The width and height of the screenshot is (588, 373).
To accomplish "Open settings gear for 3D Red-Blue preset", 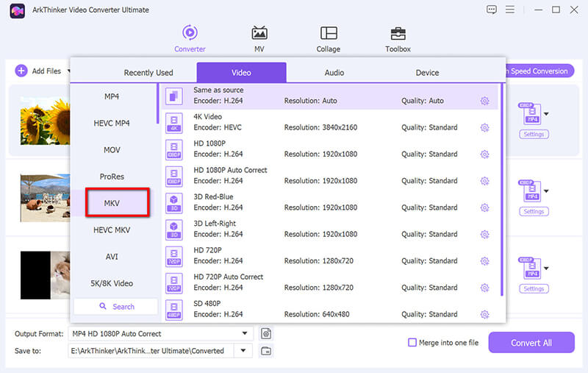I will coord(484,207).
